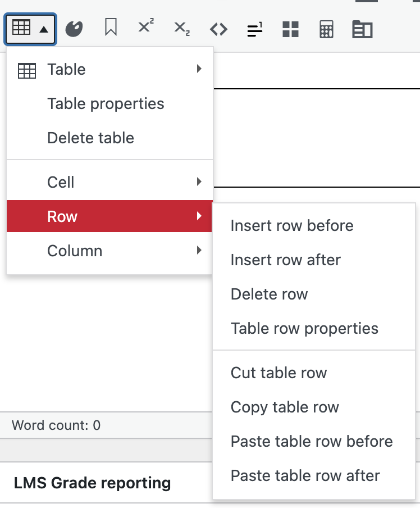This screenshot has height=508, width=420.
Task: Insert a bookmark using the bookmark icon
Action: tap(111, 29)
